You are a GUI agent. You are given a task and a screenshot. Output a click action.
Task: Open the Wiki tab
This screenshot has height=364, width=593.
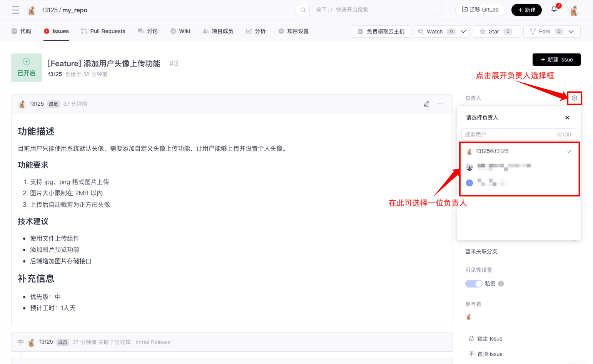click(180, 31)
